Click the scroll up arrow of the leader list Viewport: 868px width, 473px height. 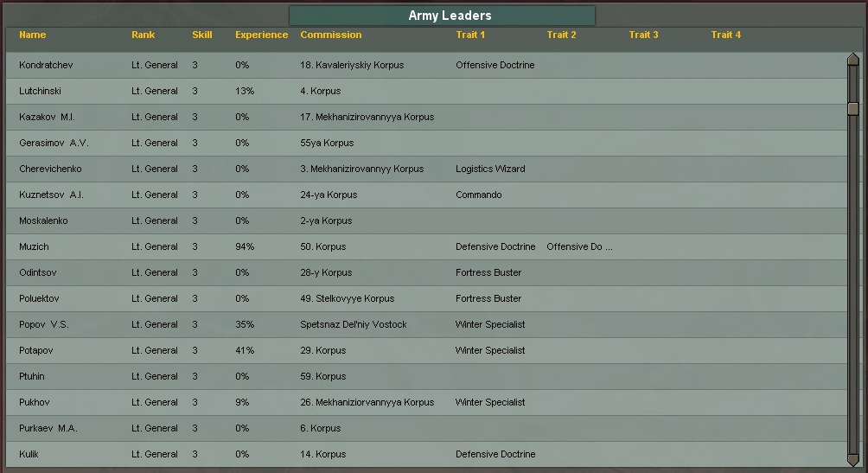pos(852,60)
